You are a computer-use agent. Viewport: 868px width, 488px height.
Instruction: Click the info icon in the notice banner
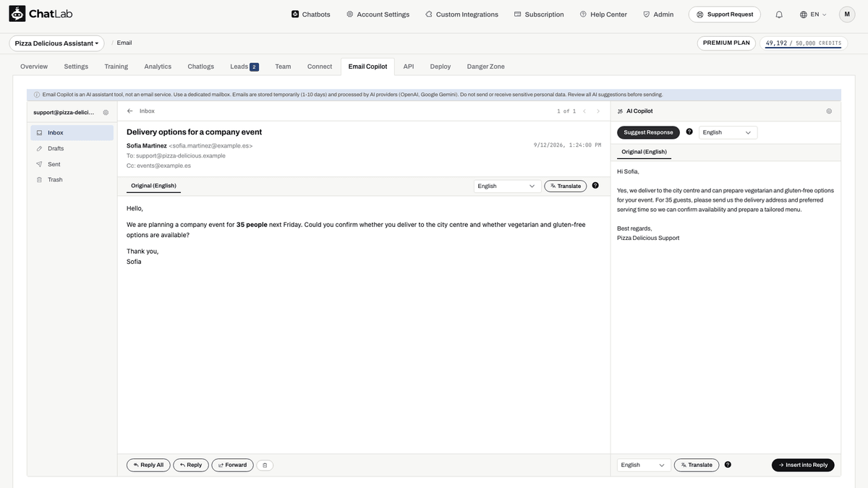click(37, 95)
